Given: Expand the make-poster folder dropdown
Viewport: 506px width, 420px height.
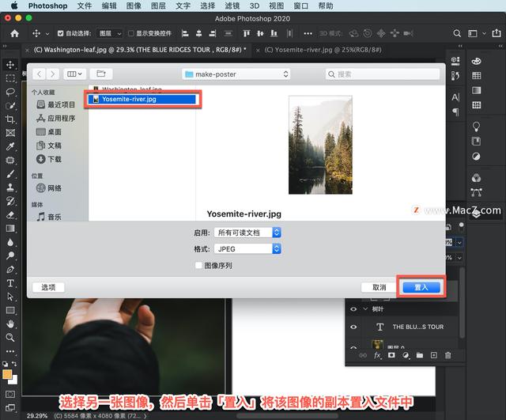Looking at the screenshot, I should coord(236,74).
